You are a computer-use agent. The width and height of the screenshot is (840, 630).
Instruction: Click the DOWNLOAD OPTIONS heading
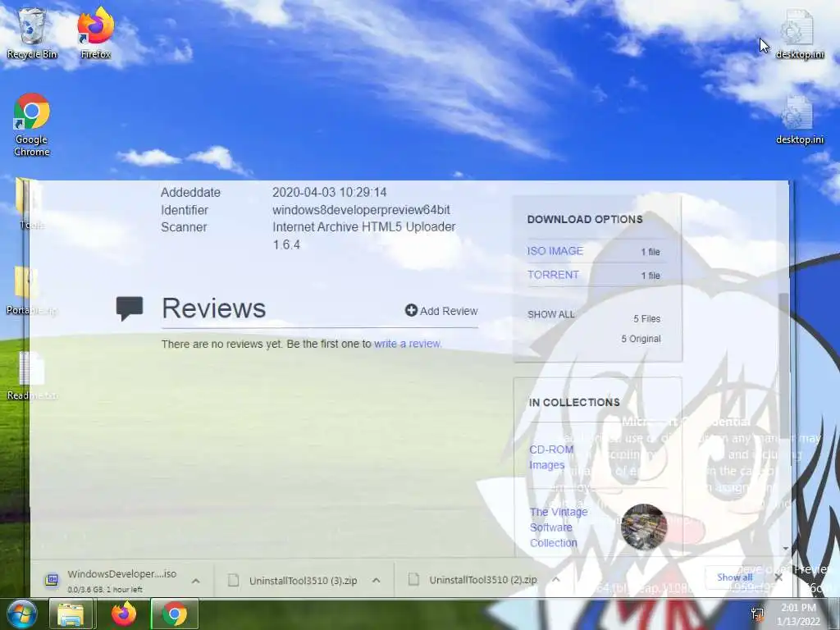[x=584, y=219]
